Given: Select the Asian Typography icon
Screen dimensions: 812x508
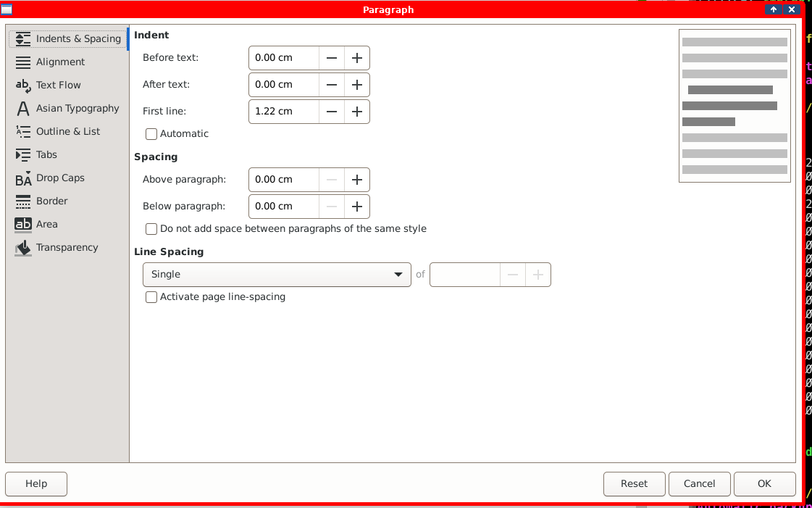Looking at the screenshot, I should tap(23, 109).
